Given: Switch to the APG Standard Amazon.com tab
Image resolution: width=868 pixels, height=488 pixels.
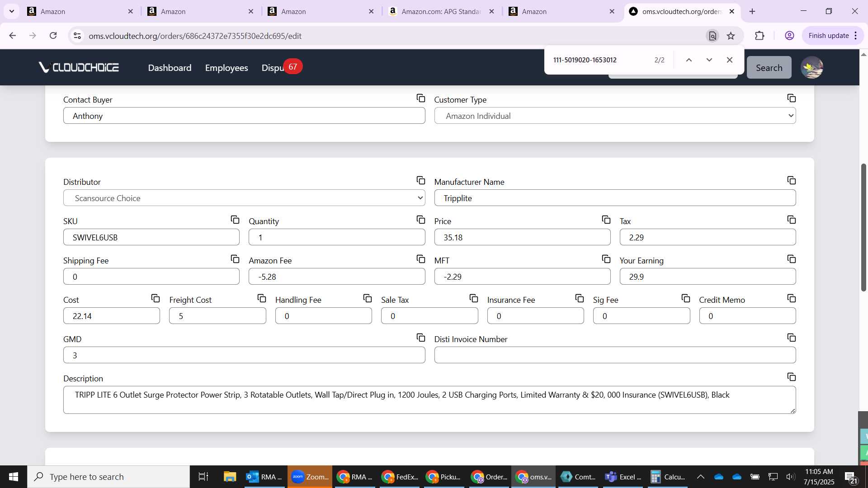Looking at the screenshot, I should click(442, 11).
